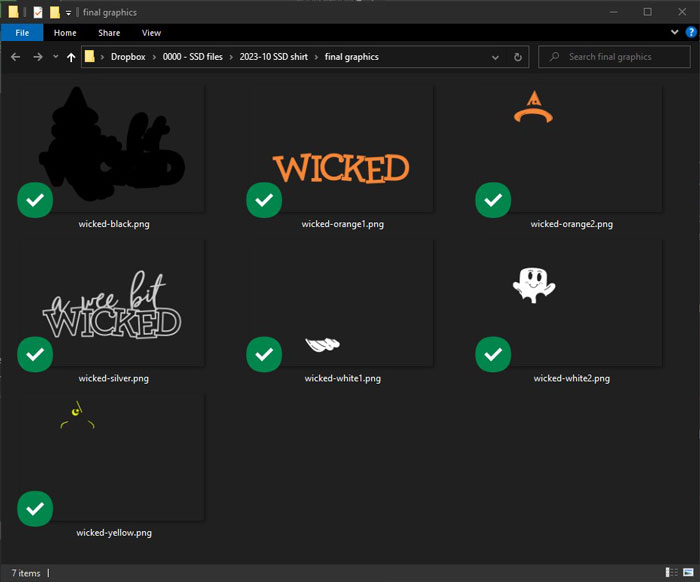This screenshot has height=582, width=700.
Task: Switch to Details view in status bar
Action: (x=671, y=572)
